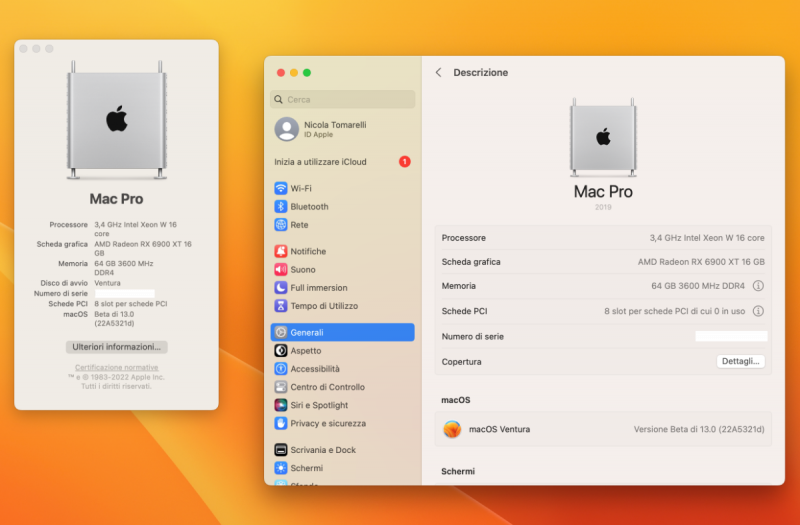Viewport: 800px width, 525px height.
Task: Open Wi-Fi settings icon in sidebar
Action: tap(281, 188)
